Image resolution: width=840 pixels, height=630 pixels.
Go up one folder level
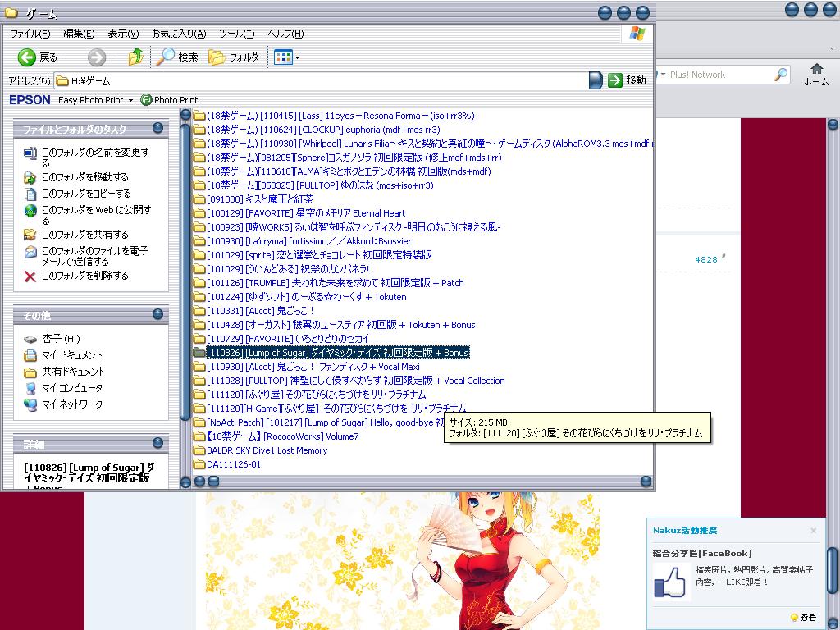tap(135, 57)
